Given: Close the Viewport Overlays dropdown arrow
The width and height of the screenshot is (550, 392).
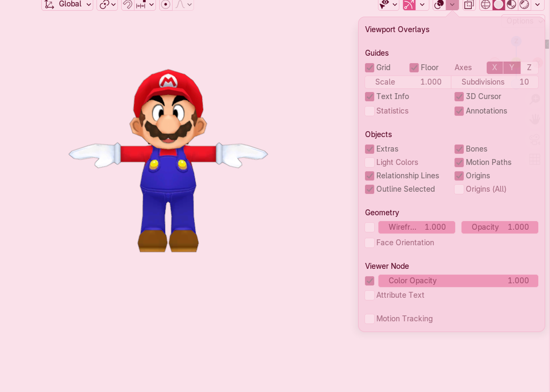Looking at the screenshot, I should 452,4.
